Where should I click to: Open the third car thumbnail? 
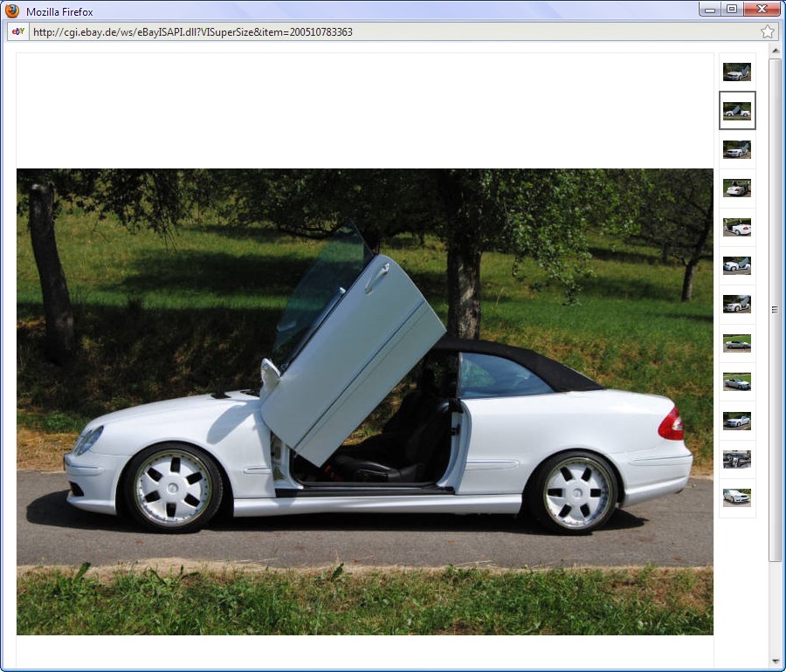pyautogui.click(x=736, y=149)
